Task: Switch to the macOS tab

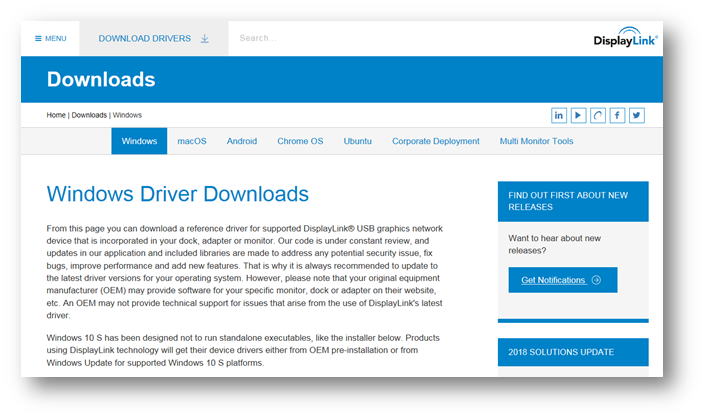Action: pos(192,141)
